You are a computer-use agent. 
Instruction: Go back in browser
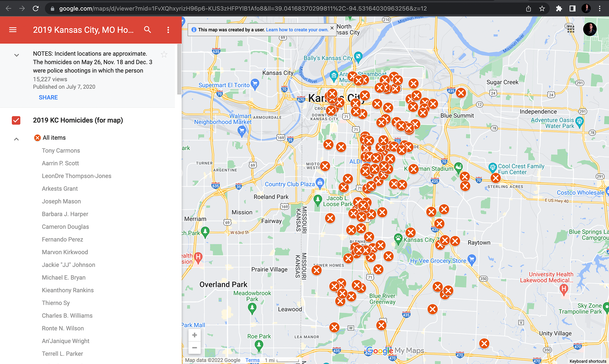pyautogui.click(x=9, y=9)
